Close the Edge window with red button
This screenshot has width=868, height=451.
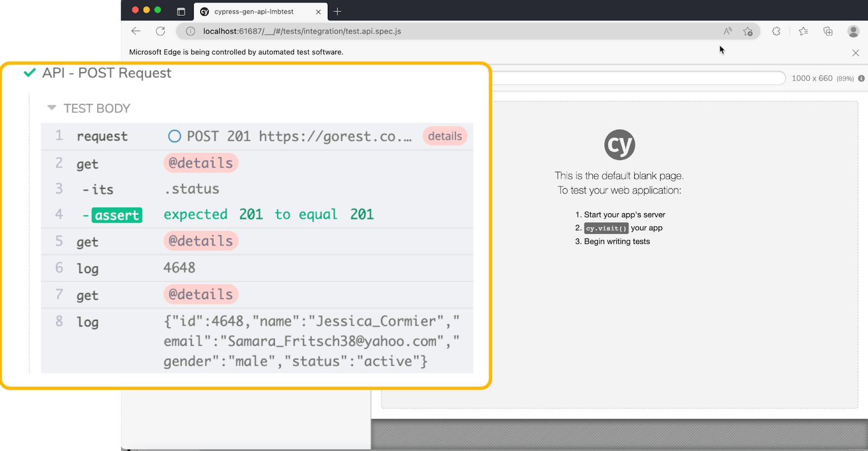point(135,10)
